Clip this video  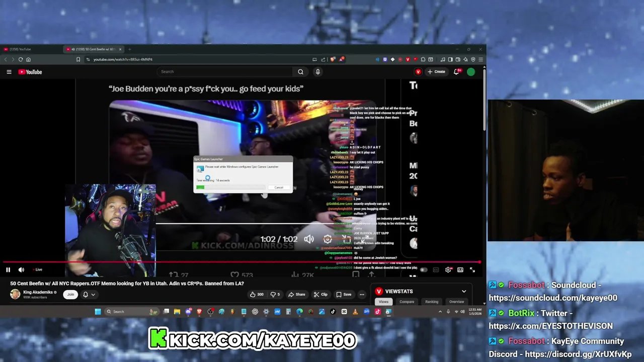pos(320,295)
